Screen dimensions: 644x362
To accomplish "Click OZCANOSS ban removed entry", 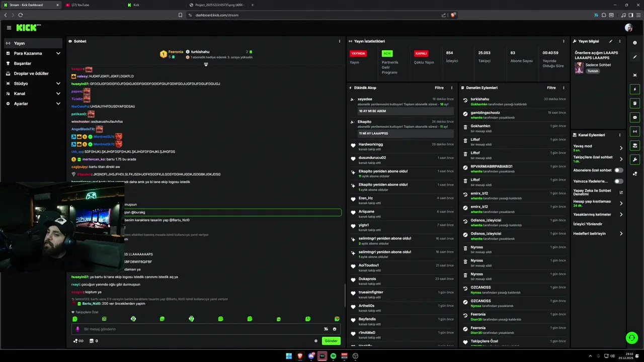I will (514, 290).
